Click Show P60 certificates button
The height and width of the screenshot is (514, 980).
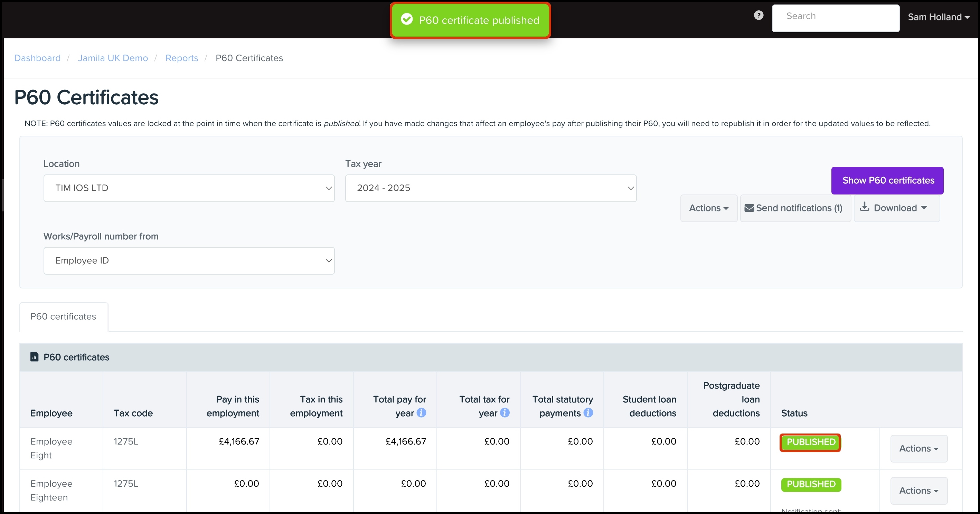[x=887, y=181]
